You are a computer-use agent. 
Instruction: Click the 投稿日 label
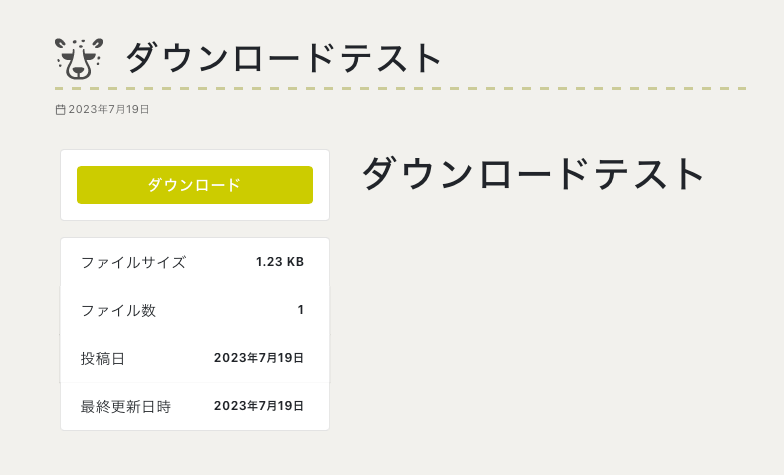click(103, 358)
